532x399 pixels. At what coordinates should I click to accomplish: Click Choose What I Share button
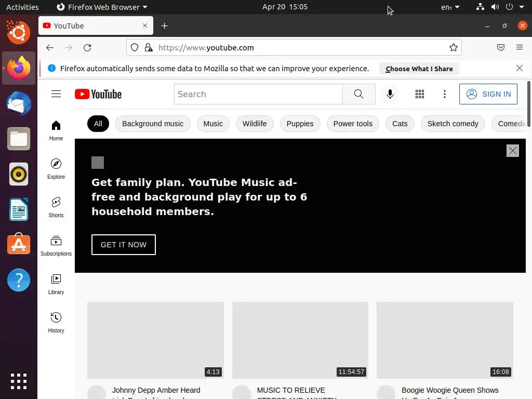[x=419, y=69]
